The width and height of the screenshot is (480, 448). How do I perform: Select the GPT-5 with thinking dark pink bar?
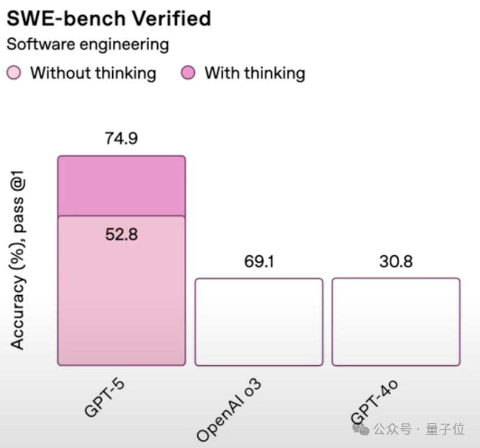121,186
